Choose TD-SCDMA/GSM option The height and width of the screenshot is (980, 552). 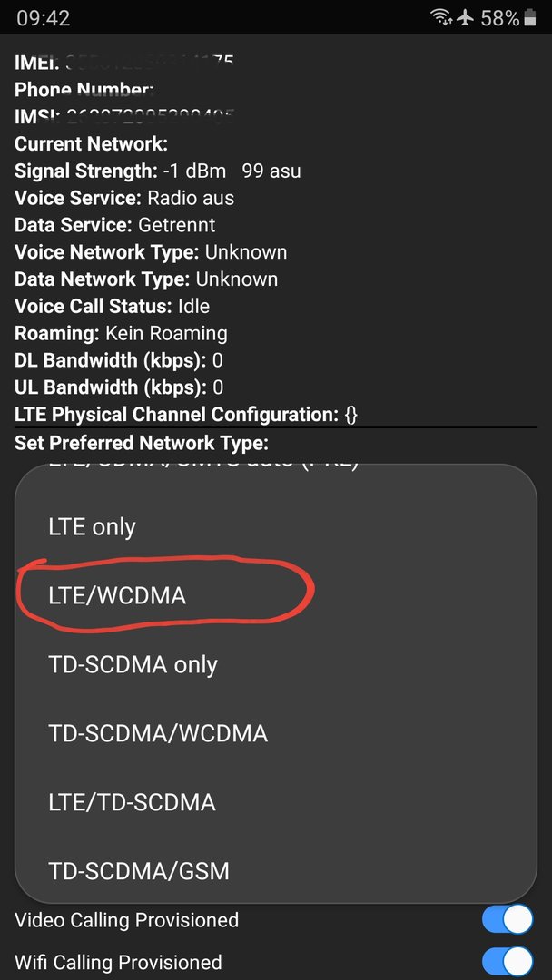point(276,869)
